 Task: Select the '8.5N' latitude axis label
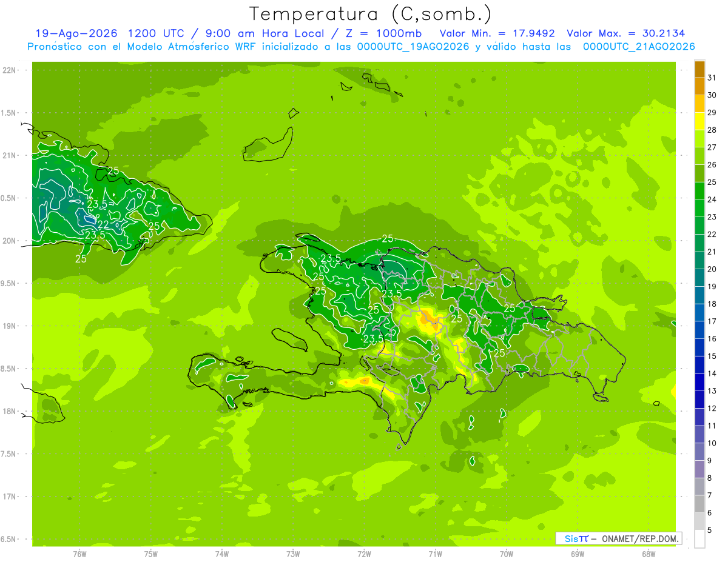pos(9,369)
